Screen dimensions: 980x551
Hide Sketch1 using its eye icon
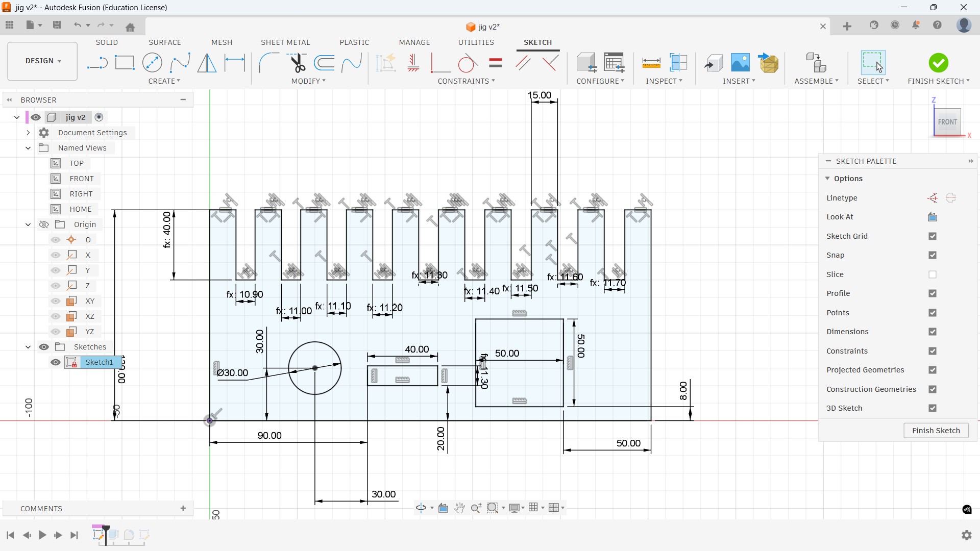(x=56, y=362)
